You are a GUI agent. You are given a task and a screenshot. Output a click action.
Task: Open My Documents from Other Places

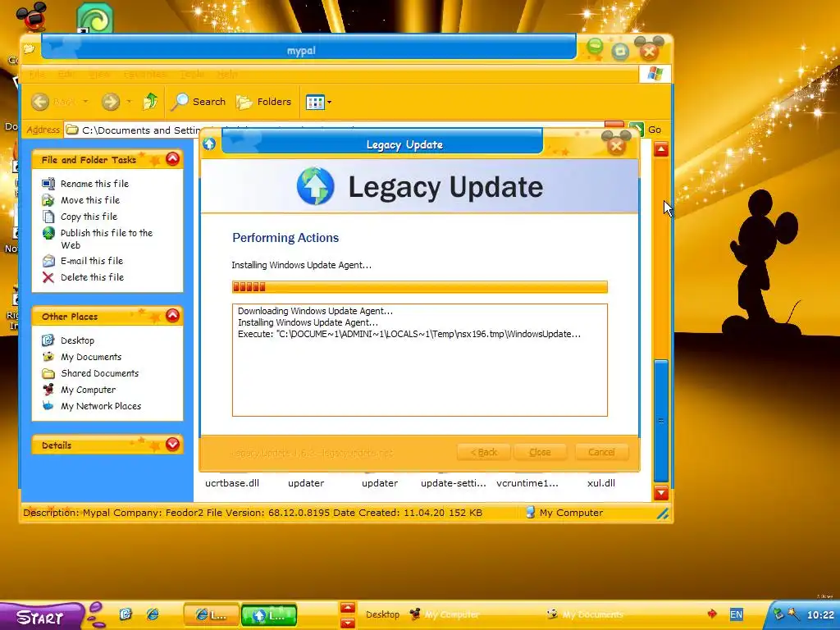pos(91,357)
